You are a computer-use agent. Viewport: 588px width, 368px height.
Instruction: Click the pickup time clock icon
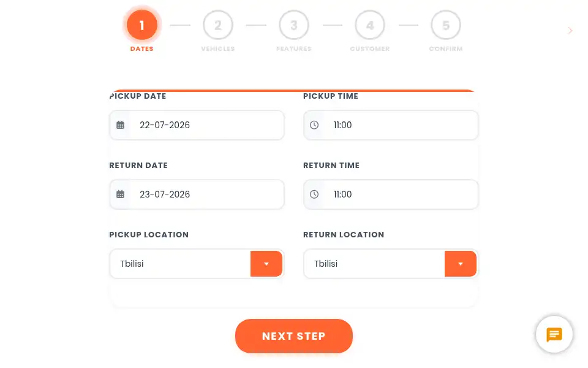click(314, 125)
